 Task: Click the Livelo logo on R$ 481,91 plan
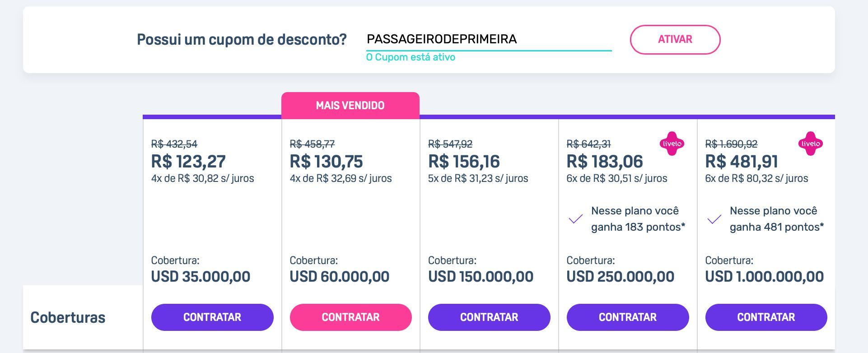click(x=810, y=144)
